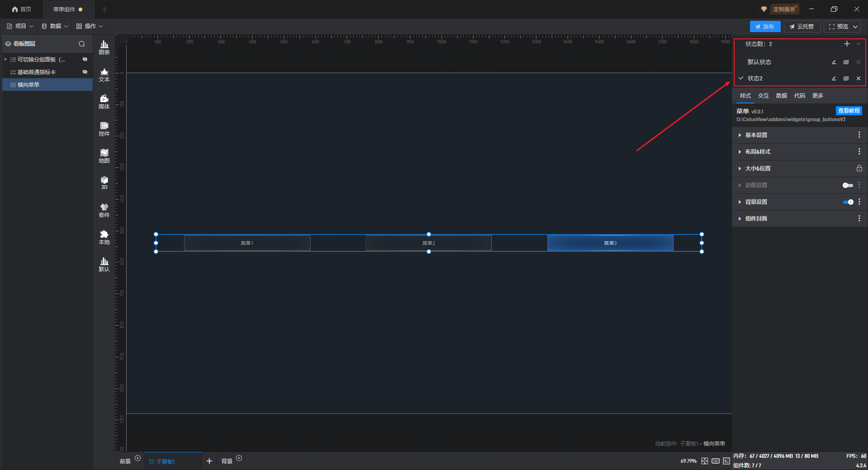Open the console terminal icon
The width and height of the screenshot is (868, 470).
pyautogui.click(x=726, y=461)
